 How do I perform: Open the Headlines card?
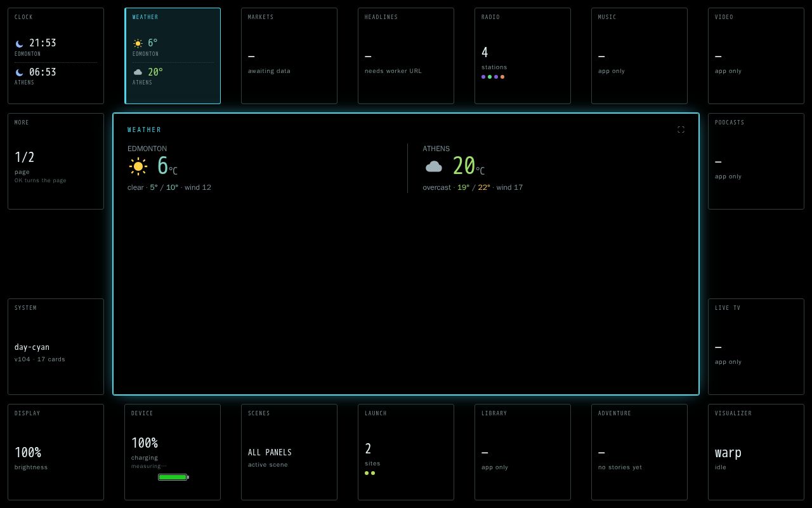406,56
